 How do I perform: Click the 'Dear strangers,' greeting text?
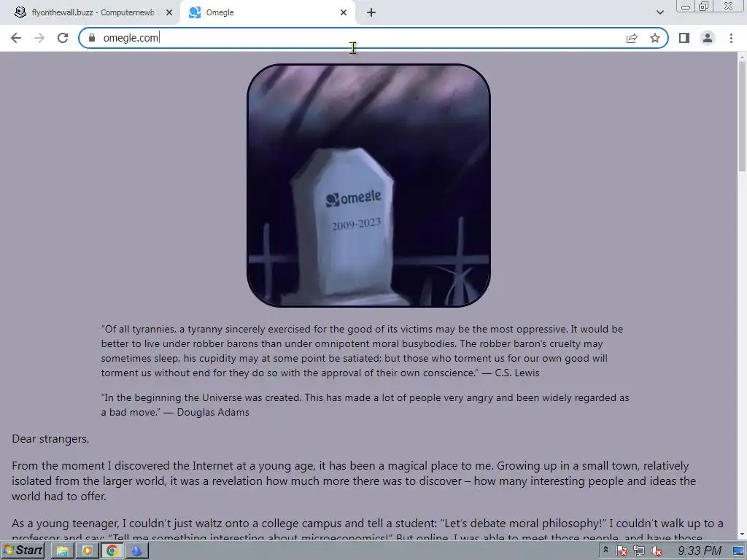pos(50,438)
